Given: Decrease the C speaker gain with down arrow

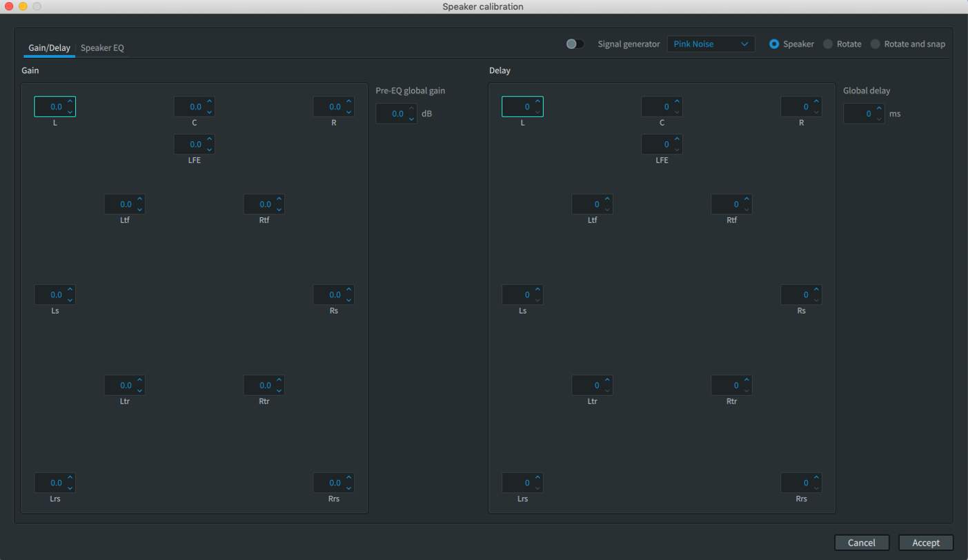Looking at the screenshot, I should click(x=210, y=112).
